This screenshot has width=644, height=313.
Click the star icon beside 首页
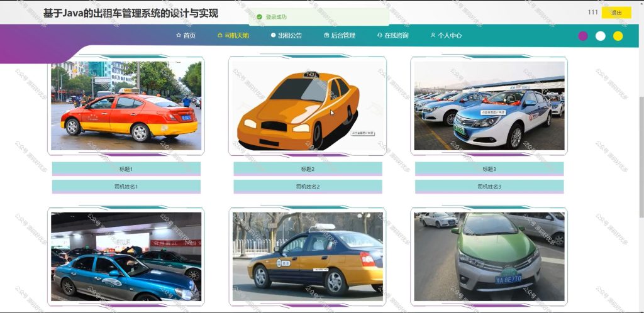(x=178, y=35)
